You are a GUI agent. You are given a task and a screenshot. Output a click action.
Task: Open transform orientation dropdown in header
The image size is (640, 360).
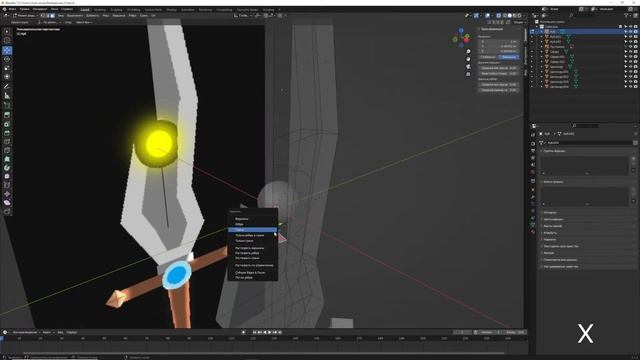coord(243,16)
